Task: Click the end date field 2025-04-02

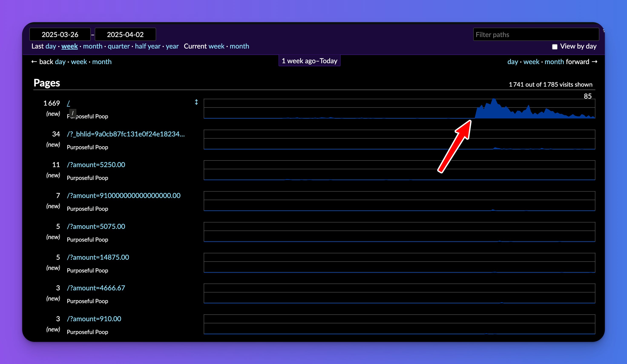Action: pos(125,34)
